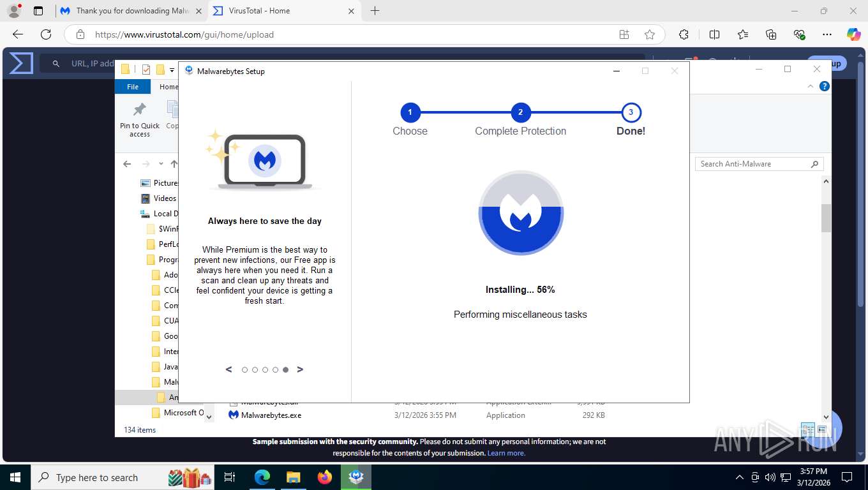Open the Copilot icon in Edge
Screen dimensions: 868x490
[x=854, y=34]
